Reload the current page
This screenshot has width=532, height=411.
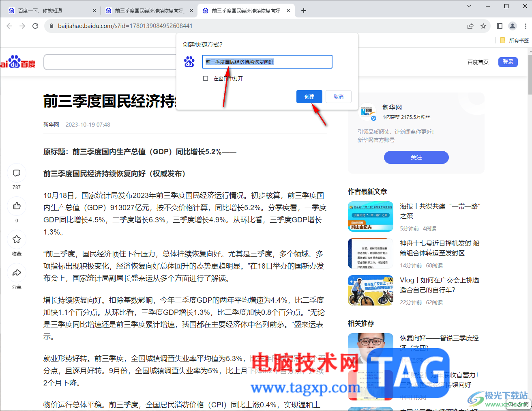point(35,26)
